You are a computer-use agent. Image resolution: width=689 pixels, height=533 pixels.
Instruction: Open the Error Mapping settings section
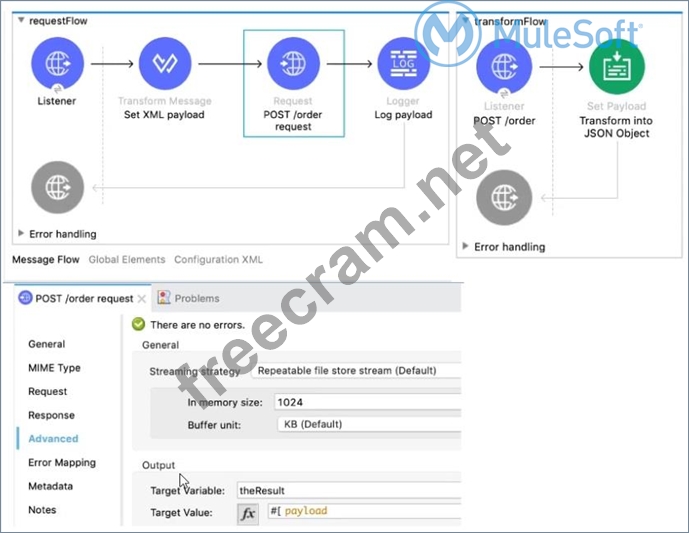pos(62,463)
